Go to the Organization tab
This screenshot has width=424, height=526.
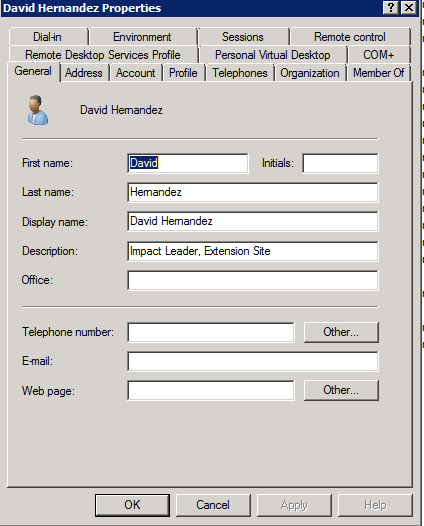click(310, 73)
